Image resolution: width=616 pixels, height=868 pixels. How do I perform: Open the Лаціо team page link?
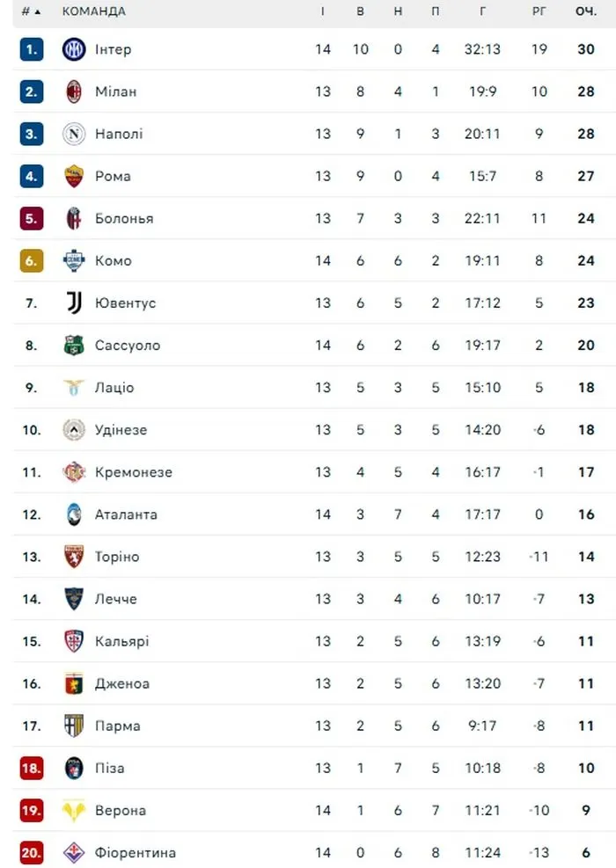point(114,388)
